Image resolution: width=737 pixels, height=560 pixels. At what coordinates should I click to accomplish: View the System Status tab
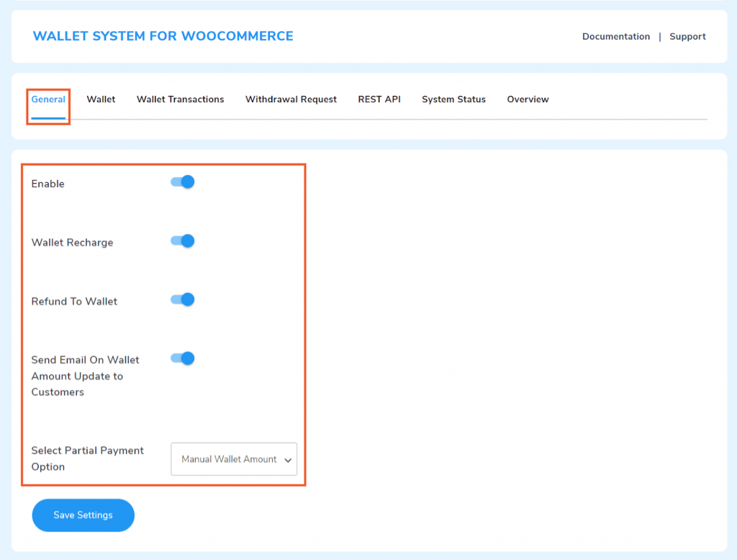pyautogui.click(x=453, y=99)
